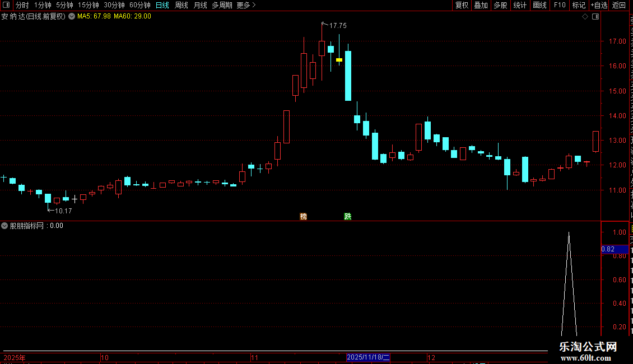Click the 17.75 high price label

(x=338, y=26)
